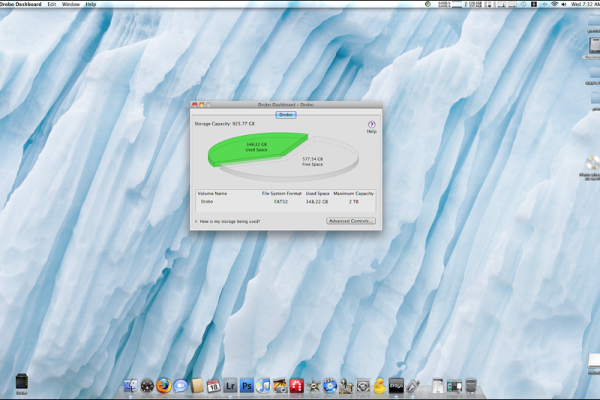Open the red square app in dock
600x400 pixels.
[x=297, y=386]
